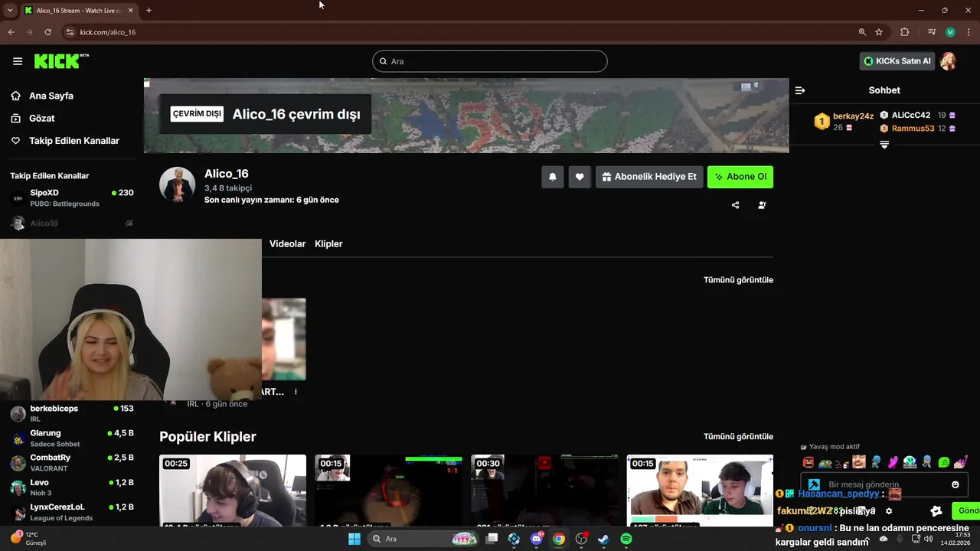Play the 00:25 popular clip thumbnail
Viewport: 980px width, 551px height.
(233, 491)
